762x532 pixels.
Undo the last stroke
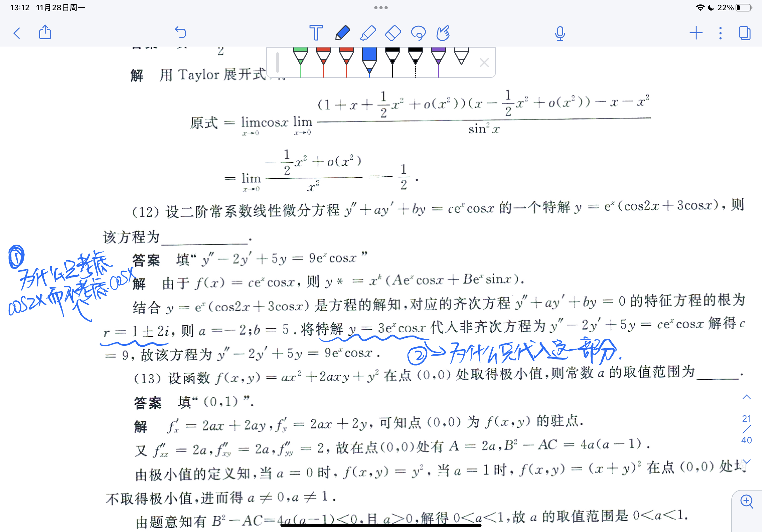(x=181, y=32)
